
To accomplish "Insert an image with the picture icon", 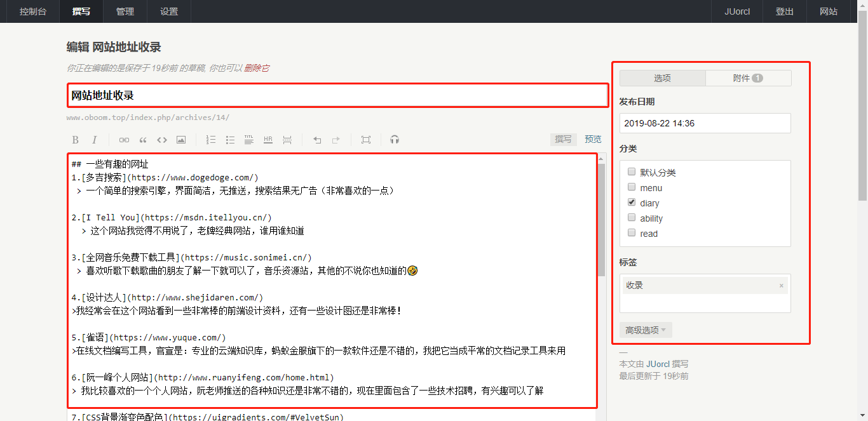I will coord(181,140).
